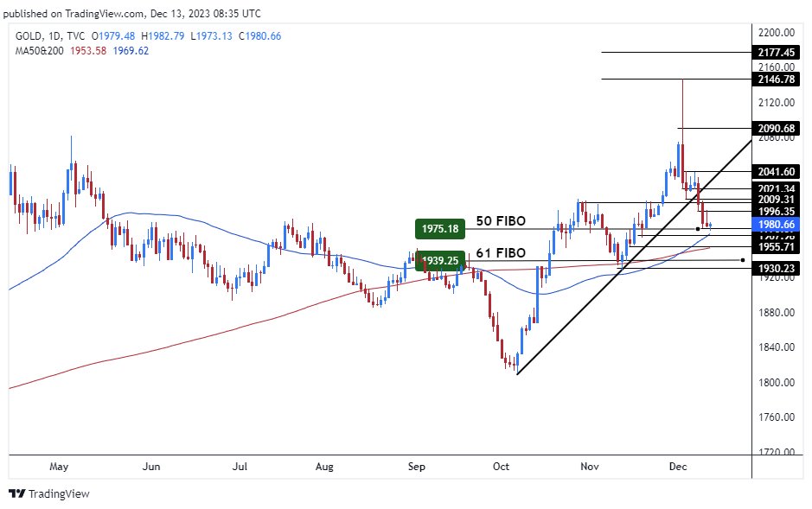Click the 2120.00 price scale tick

776,103
